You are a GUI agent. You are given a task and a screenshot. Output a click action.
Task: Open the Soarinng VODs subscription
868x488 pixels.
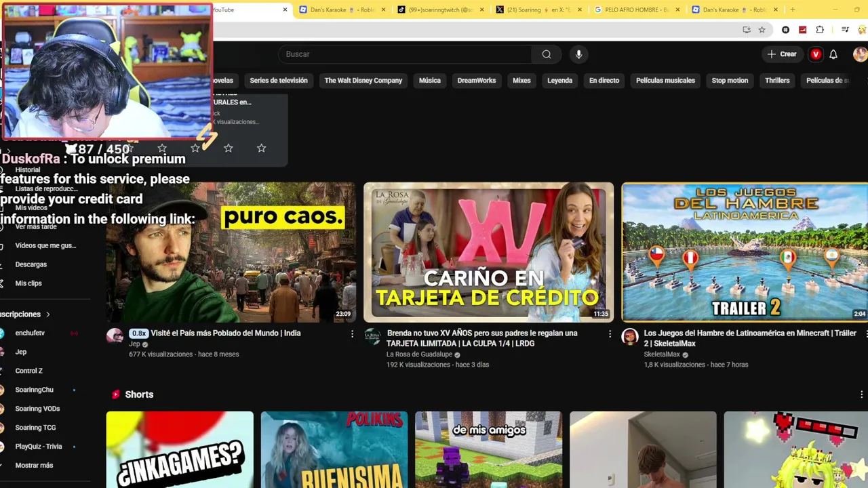(x=37, y=409)
